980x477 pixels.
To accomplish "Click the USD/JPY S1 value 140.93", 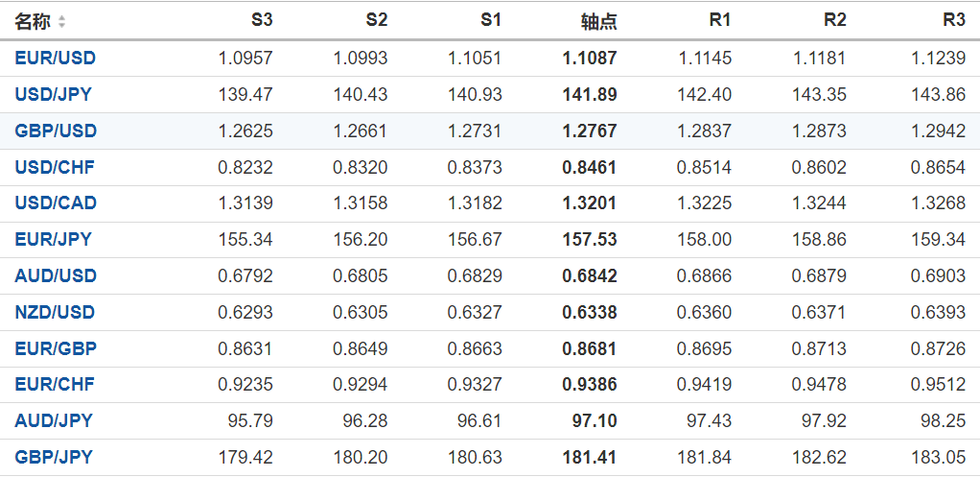I will (x=475, y=94).
